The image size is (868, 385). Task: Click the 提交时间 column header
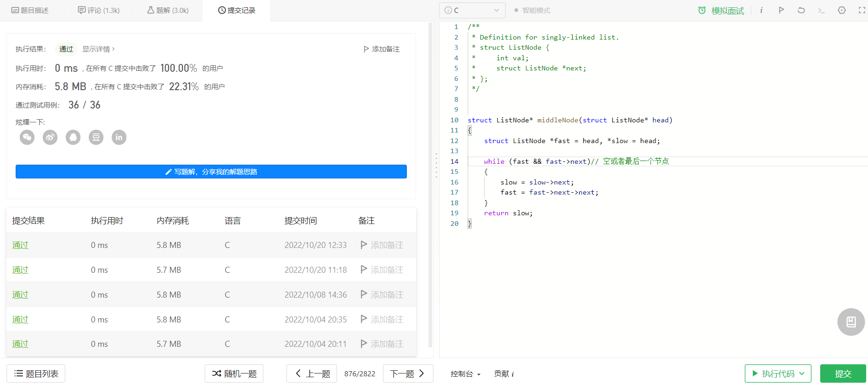click(301, 220)
